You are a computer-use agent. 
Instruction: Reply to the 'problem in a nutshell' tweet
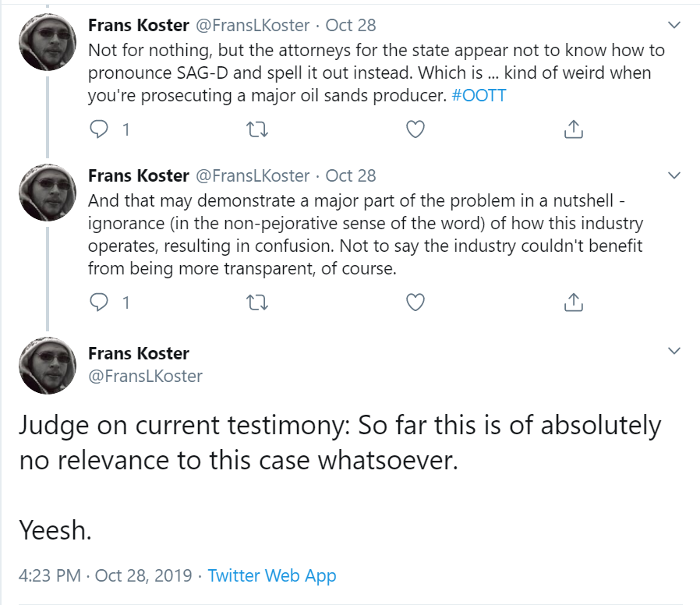pos(100,302)
